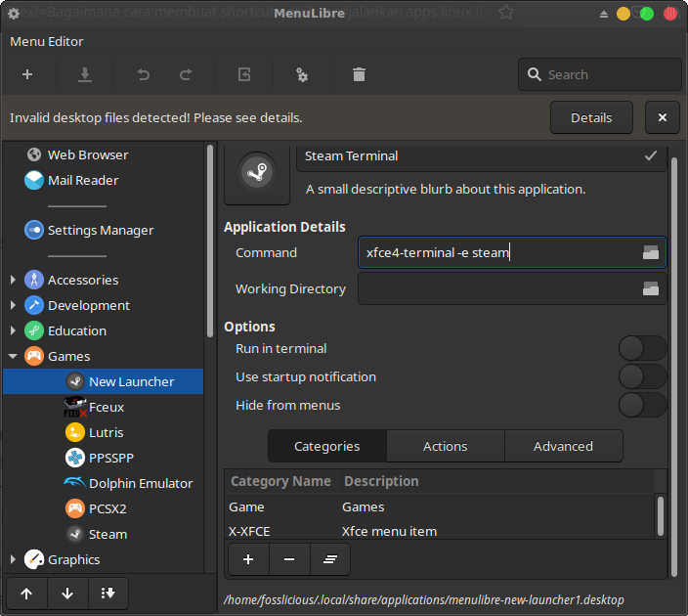Select the Game category row
688x616 pixels.
pos(440,507)
